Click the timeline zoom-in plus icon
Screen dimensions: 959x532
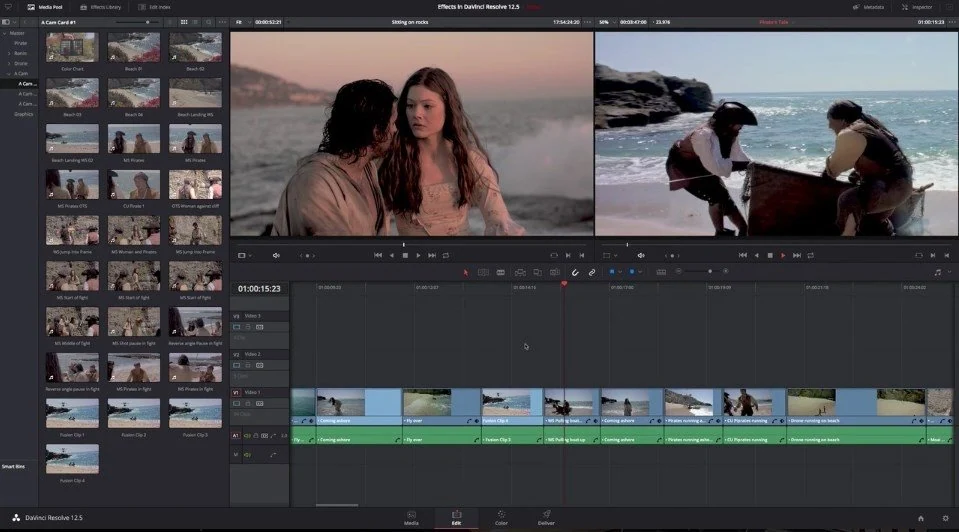725,271
